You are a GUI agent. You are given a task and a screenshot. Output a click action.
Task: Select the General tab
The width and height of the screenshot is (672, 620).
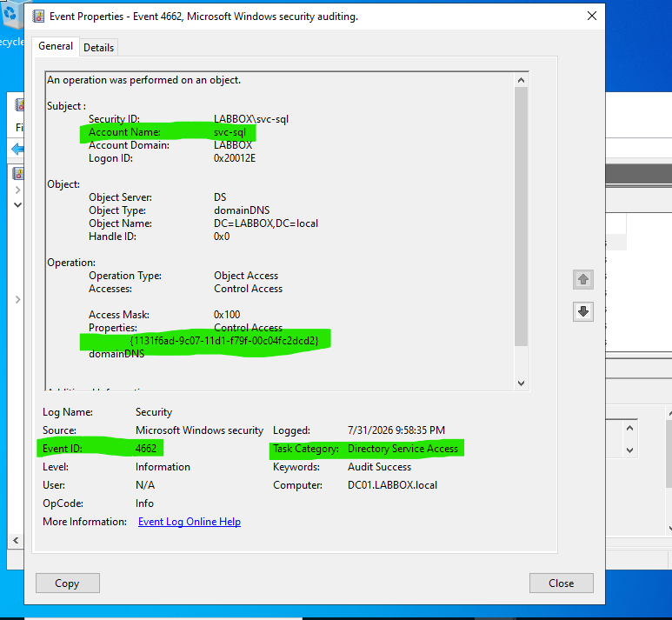coord(56,46)
